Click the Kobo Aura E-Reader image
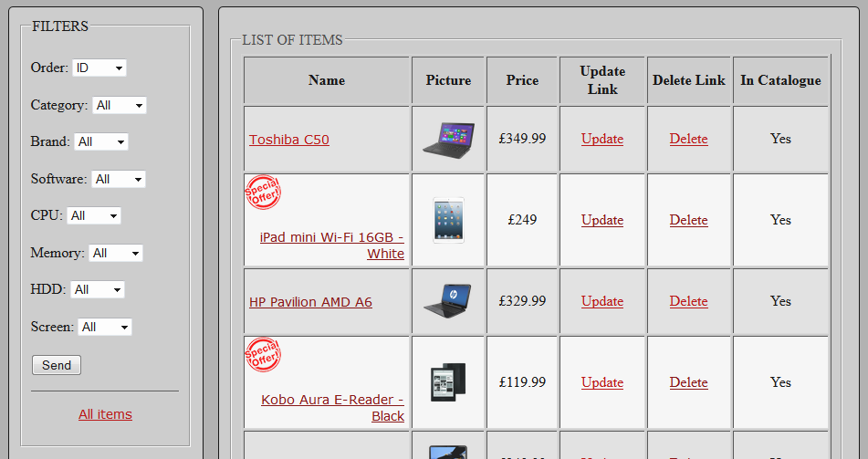This screenshot has width=868, height=459. [x=448, y=382]
